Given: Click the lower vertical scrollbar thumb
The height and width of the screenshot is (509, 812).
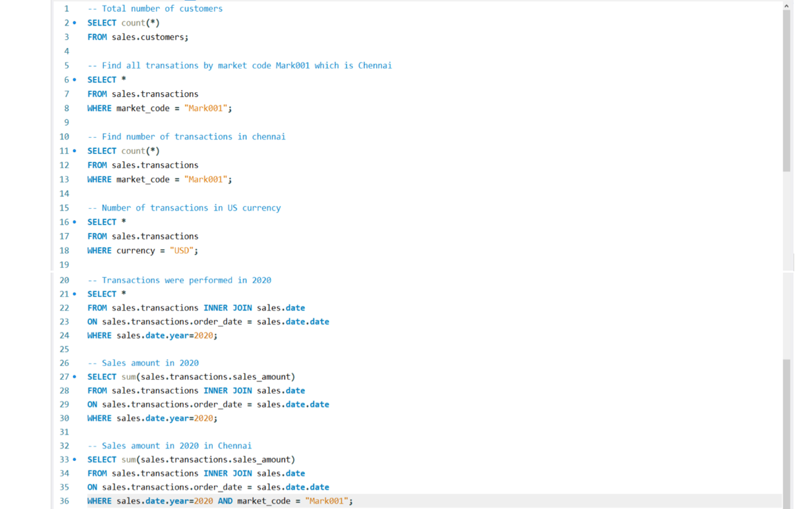Looking at the screenshot, I should (786, 434).
